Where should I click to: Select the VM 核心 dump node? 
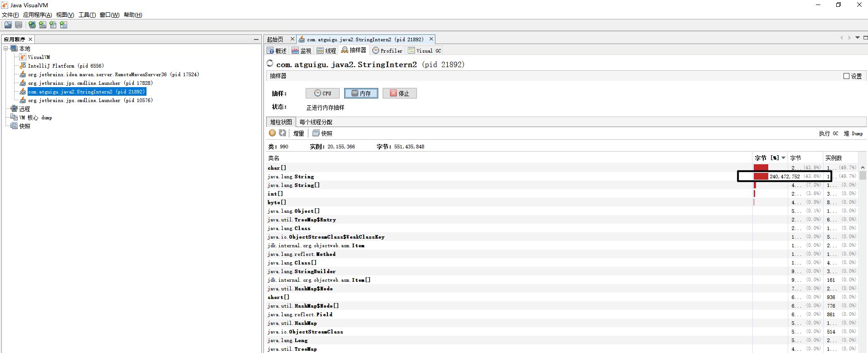pyautogui.click(x=35, y=118)
